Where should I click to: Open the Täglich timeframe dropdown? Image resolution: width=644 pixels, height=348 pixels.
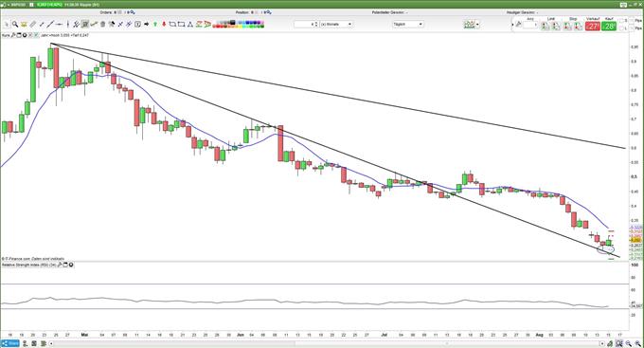(x=408, y=25)
